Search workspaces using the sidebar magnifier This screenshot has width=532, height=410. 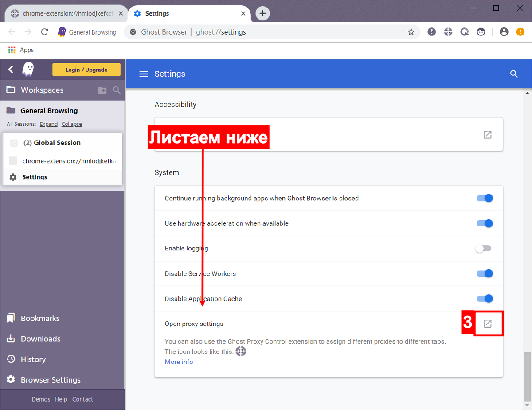pyautogui.click(x=117, y=90)
